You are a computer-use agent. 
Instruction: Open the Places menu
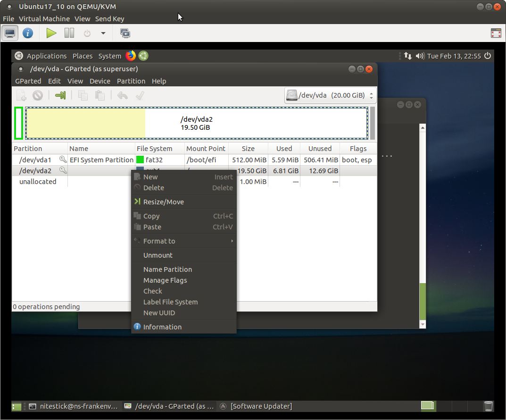coord(83,56)
